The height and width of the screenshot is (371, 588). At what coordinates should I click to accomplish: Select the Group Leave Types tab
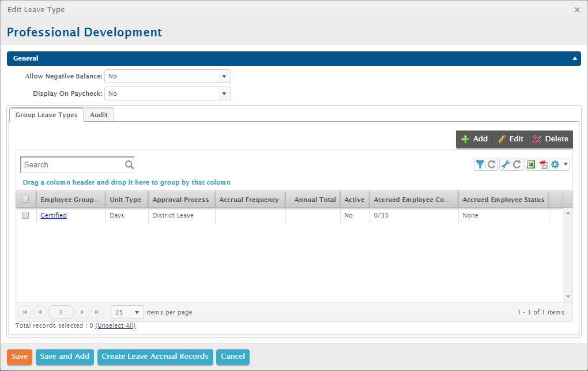point(46,115)
